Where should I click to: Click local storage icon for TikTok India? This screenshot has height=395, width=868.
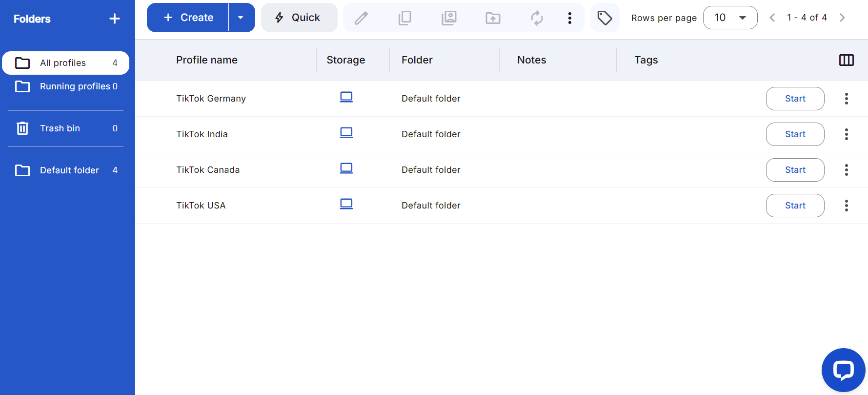tap(346, 133)
